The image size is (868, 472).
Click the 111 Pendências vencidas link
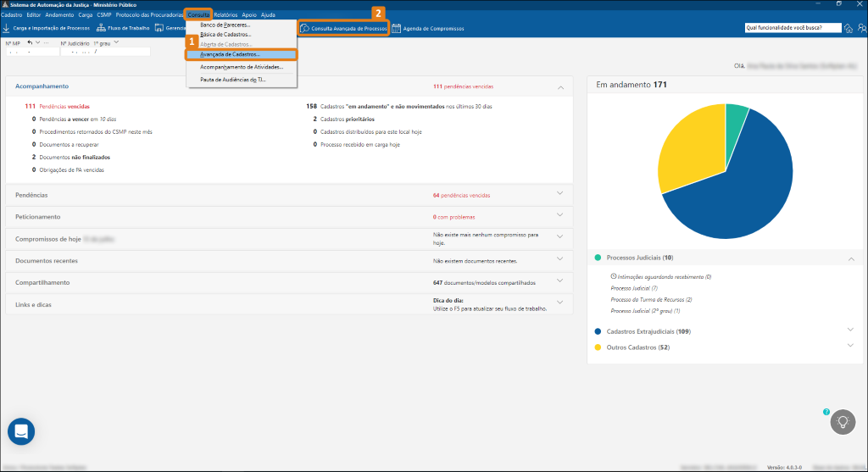57,106
